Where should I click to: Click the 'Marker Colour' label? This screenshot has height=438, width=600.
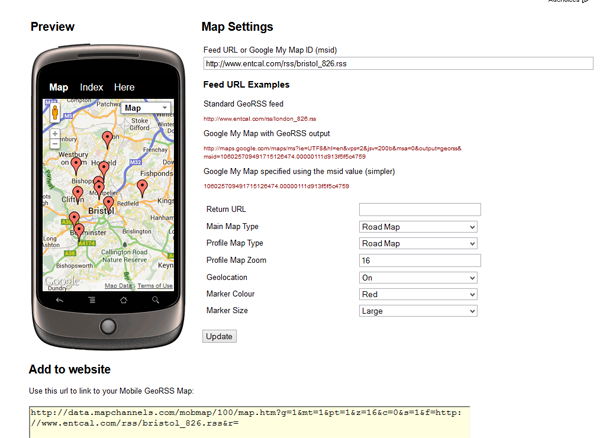click(230, 294)
